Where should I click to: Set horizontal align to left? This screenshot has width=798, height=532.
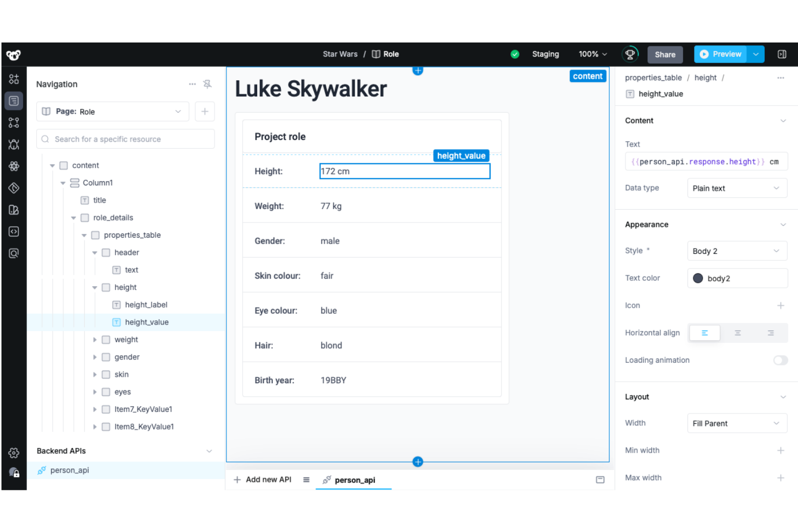(x=704, y=333)
